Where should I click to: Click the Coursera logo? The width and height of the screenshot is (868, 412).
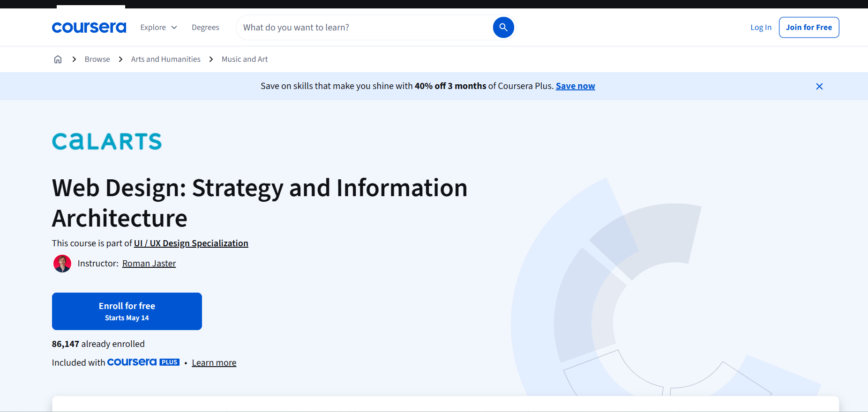coord(89,28)
